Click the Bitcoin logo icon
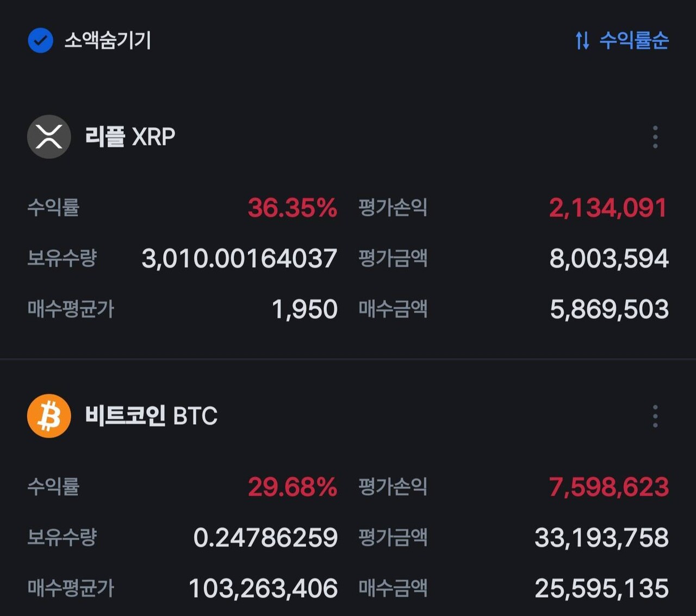Image resolution: width=696 pixels, height=616 pixels. [x=49, y=416]
